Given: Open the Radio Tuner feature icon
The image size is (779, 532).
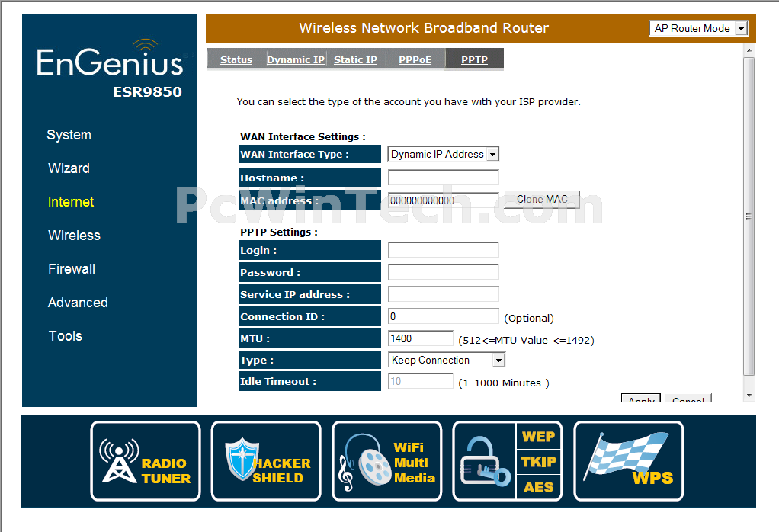Looking at the screenshot, I should 146,461.
